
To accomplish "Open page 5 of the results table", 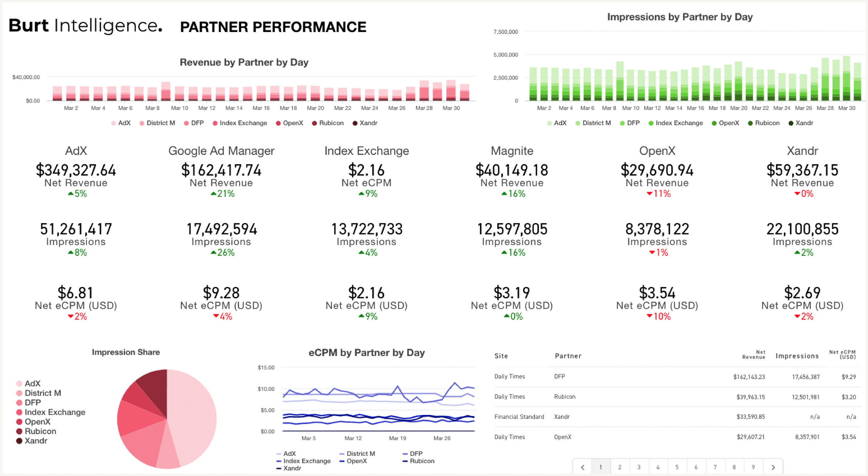I will click(677, 467).
